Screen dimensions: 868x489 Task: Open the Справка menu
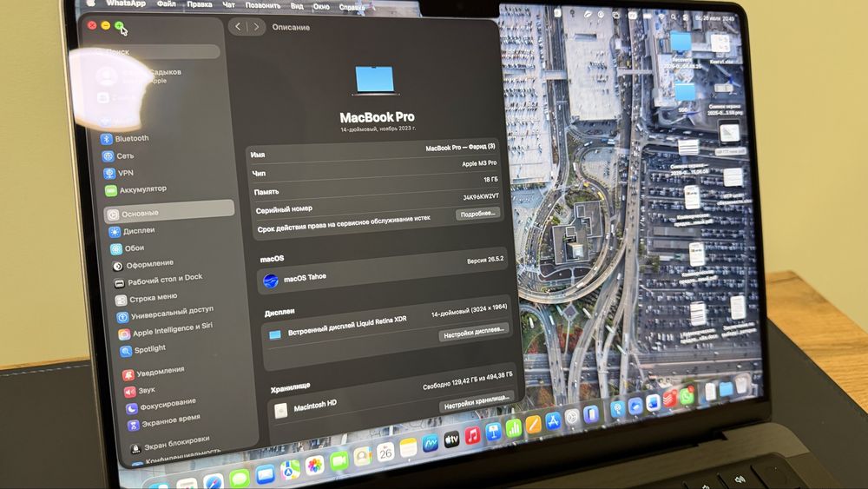[x=352, y=7]
